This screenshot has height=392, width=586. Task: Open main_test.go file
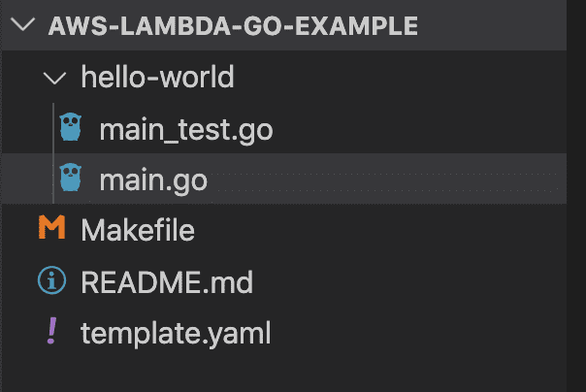coord(186,130)
